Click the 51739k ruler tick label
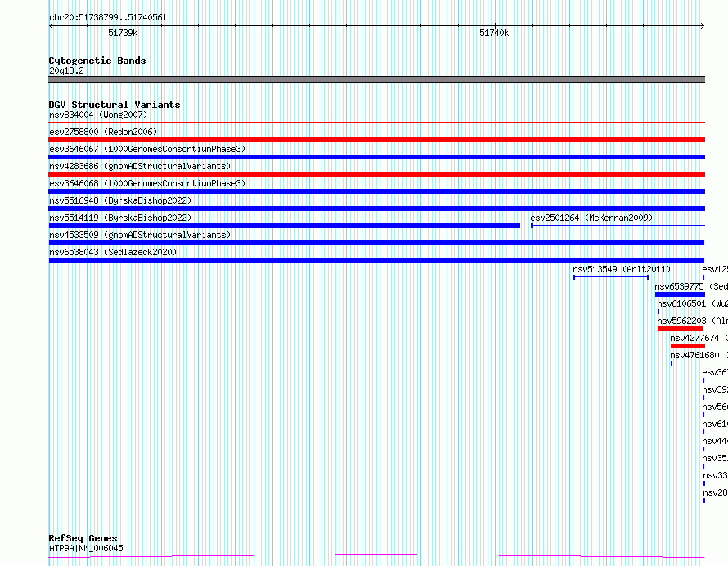Image resolution: width=728 pixels, height=566 pixels. [x=123, y=33]
